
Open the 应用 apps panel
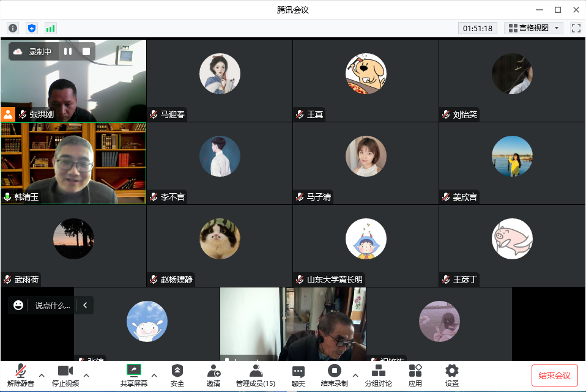coord(415,375)
